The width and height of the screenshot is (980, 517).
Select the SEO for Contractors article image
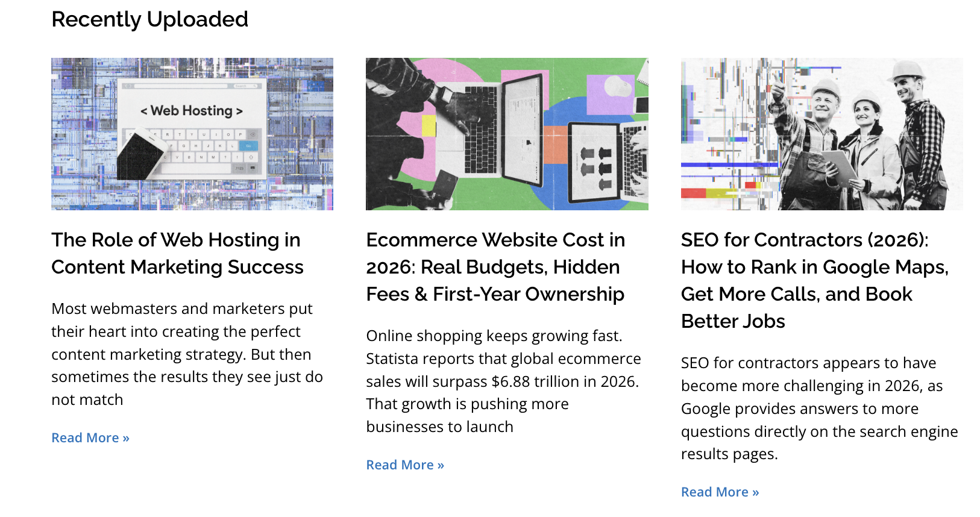point(821,134)
